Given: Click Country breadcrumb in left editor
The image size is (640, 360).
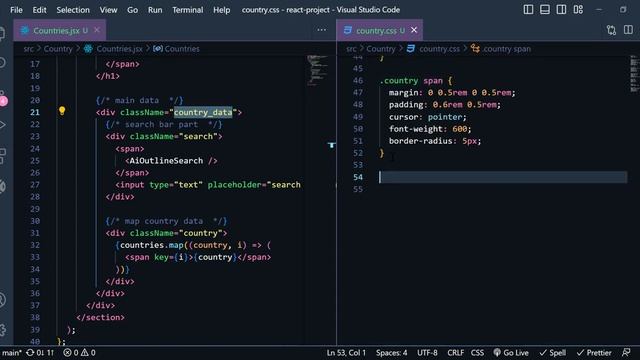Looking at the screenshot, I should [58, 49].
